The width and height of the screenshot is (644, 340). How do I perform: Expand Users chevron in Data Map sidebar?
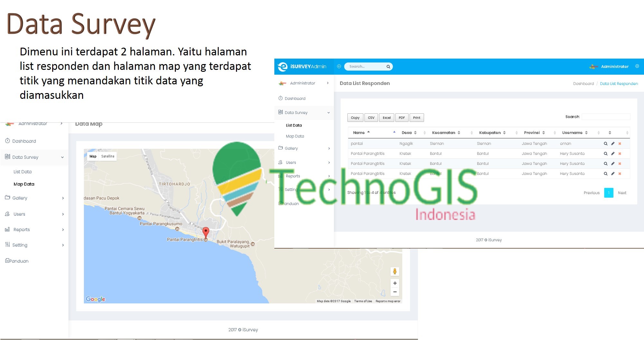coord(63,214)
